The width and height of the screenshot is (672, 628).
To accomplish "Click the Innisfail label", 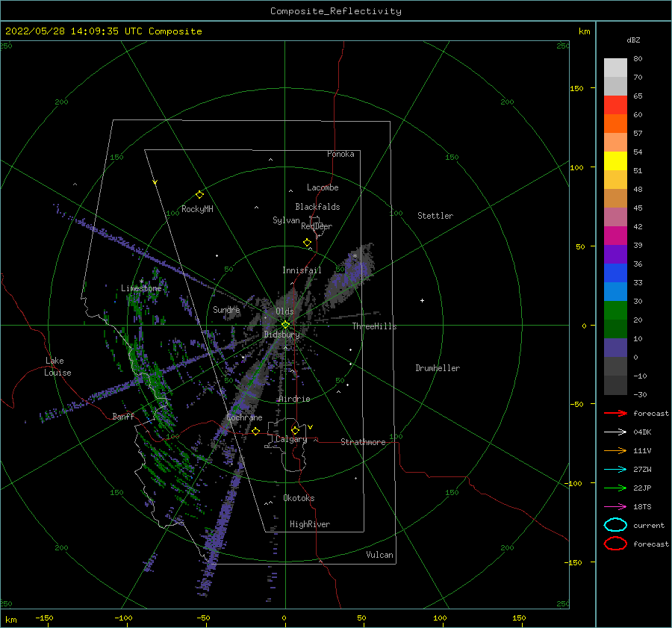I will (302, 270).
